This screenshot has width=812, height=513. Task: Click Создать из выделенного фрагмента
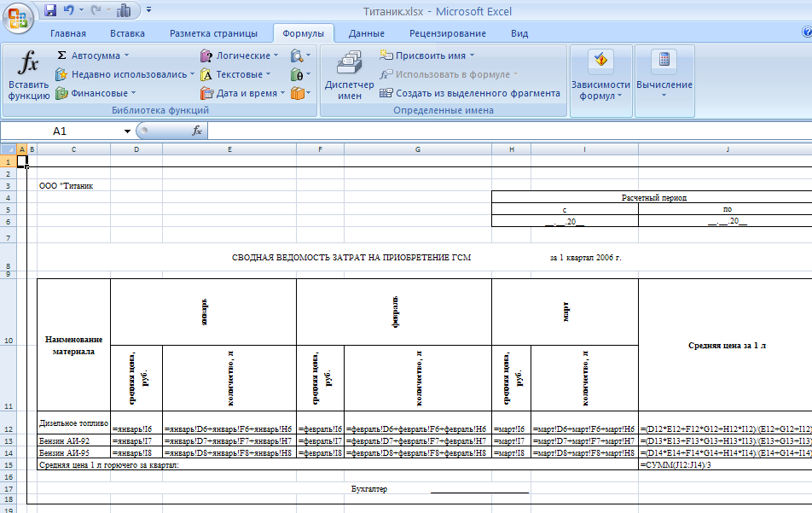pos(470,93)
